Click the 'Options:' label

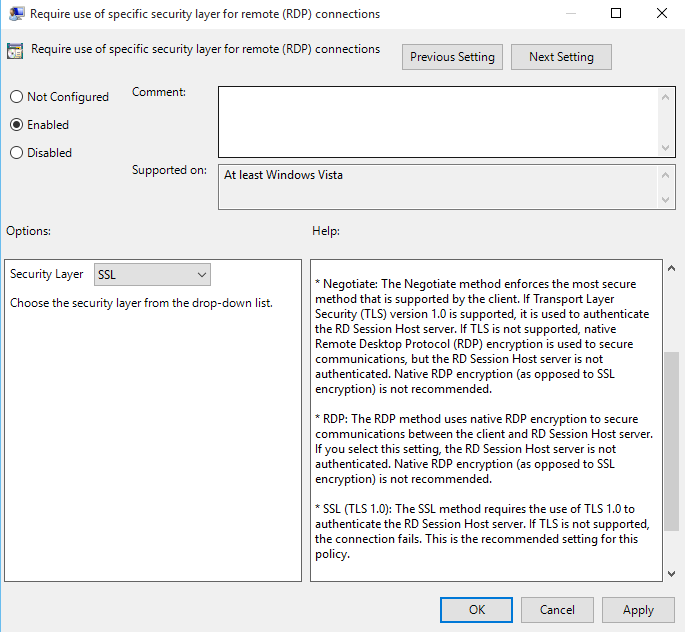[28, 231]
